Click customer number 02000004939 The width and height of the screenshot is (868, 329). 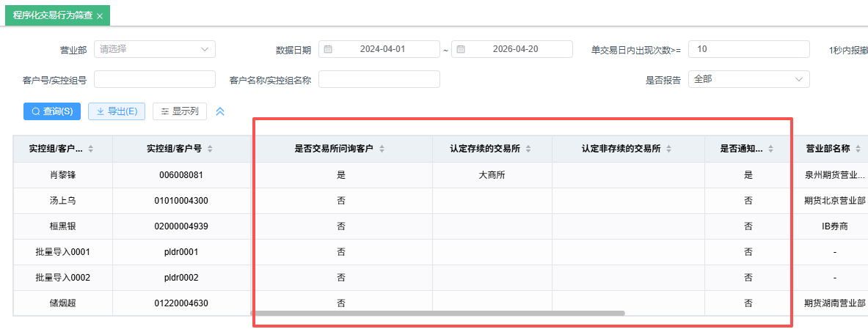point(181,226)
